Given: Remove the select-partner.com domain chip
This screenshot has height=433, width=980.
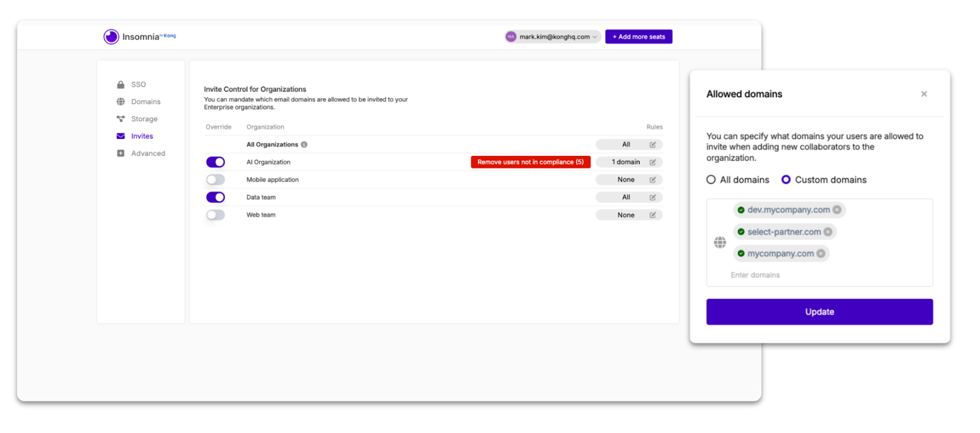Looking at the screenshot, I should [x=828, y=232].
